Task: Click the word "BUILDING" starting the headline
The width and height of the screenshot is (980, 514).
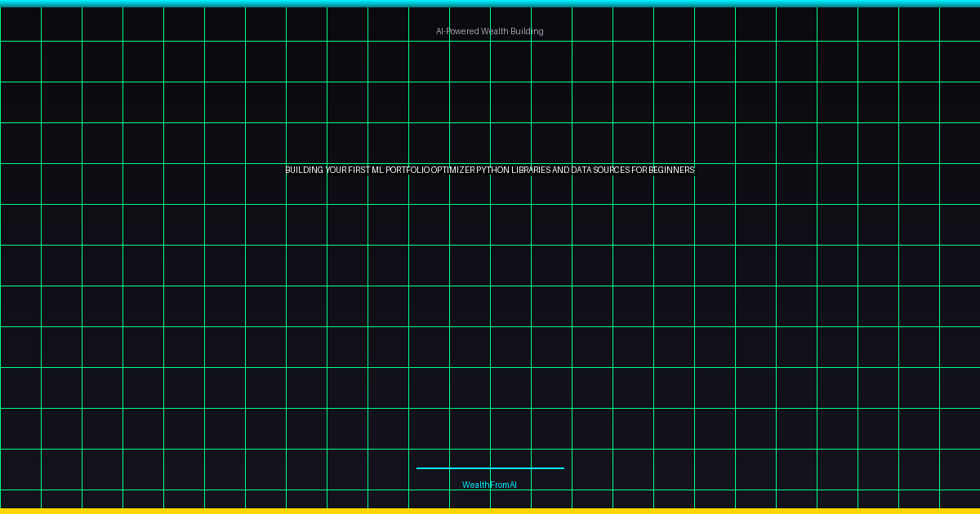Action: (x=304, y=170)
